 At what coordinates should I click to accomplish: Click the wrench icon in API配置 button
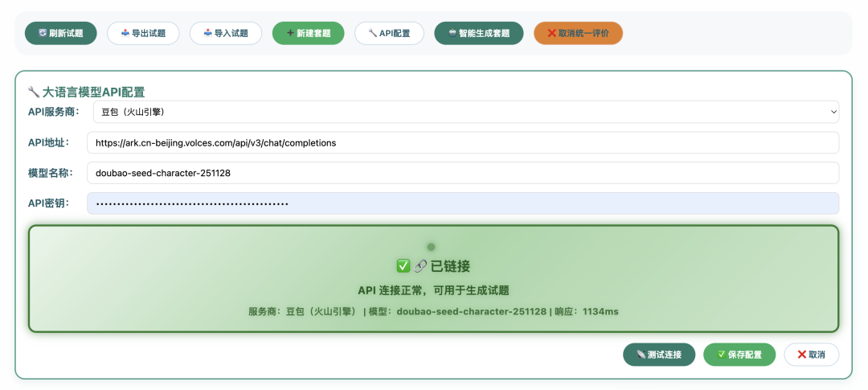[x=373, y=33]
